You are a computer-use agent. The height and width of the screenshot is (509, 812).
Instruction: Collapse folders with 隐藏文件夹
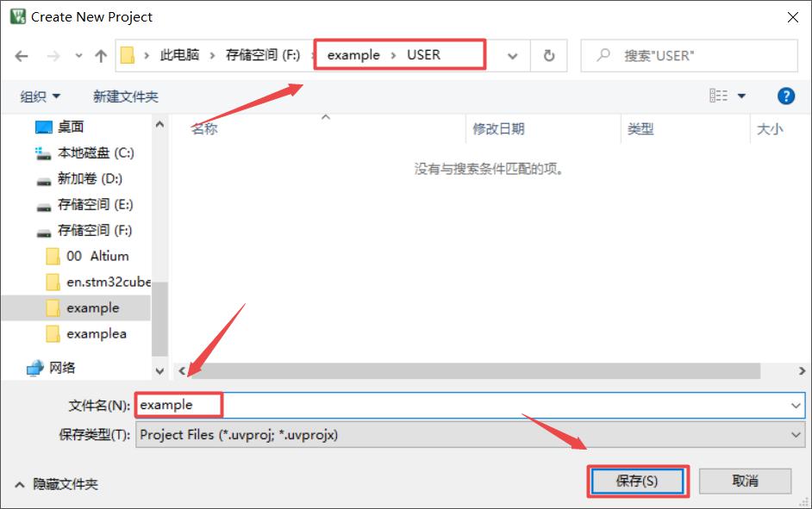[56, 484]
